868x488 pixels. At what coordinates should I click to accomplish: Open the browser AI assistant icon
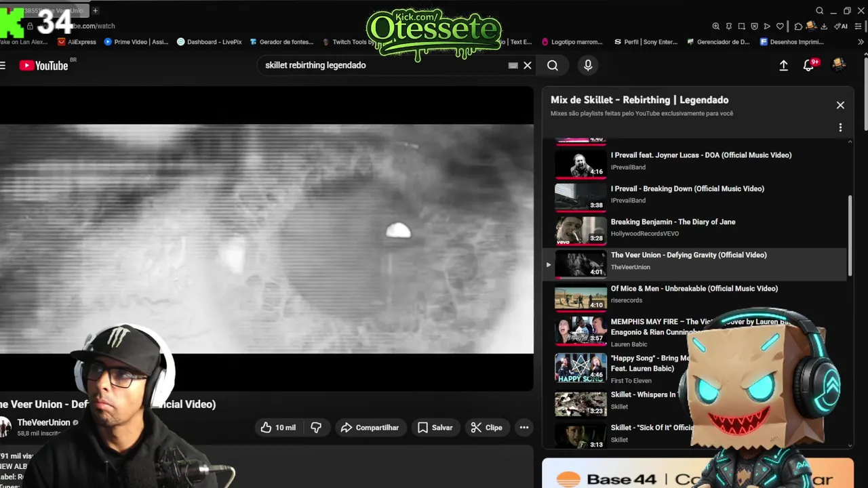(x=842, y=26)
